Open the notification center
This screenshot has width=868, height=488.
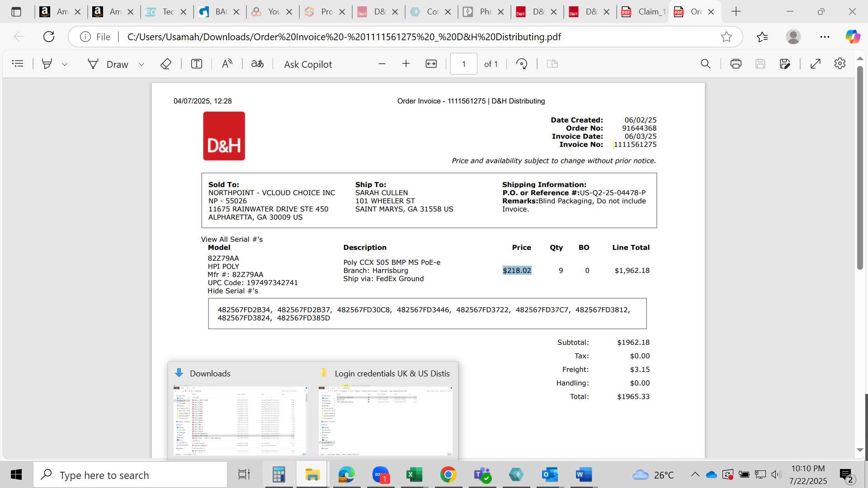point(846,475)
